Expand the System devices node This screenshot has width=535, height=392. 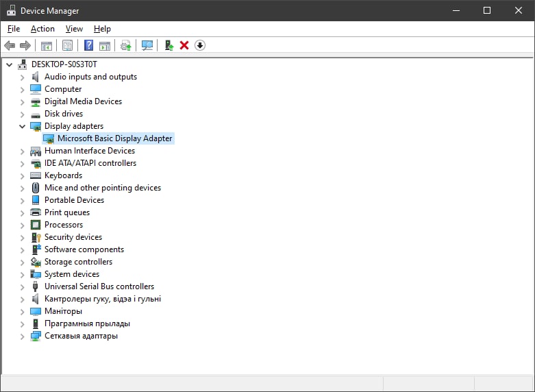(22, 274)
